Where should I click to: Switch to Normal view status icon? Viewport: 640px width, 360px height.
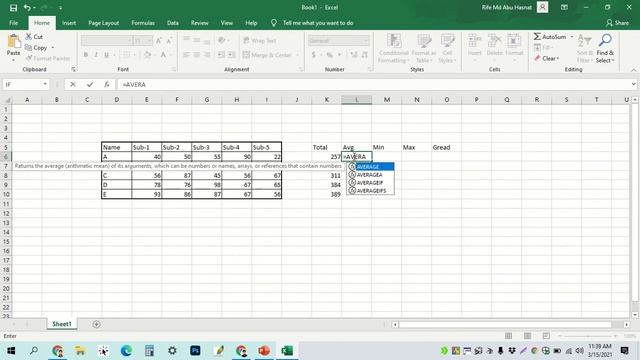point(508,336)
